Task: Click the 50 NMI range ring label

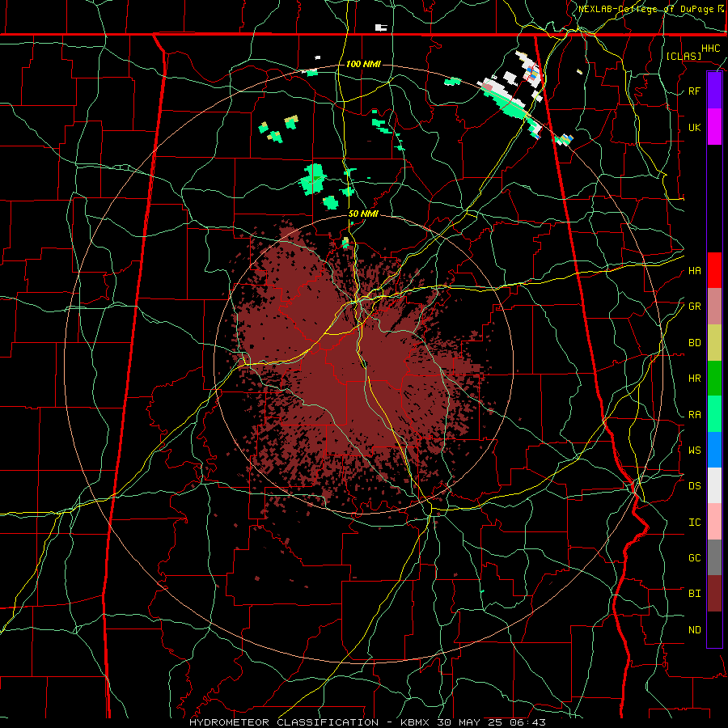Action: tap(363, 214)
